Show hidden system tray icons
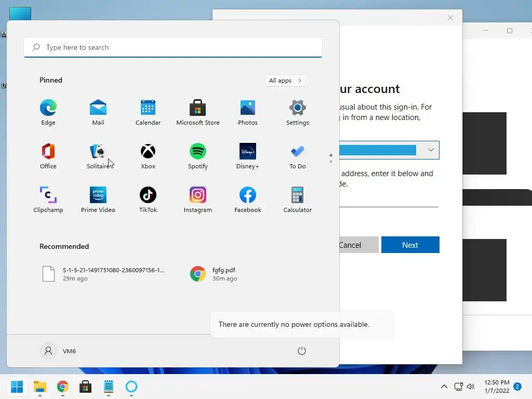 point(444,387)
